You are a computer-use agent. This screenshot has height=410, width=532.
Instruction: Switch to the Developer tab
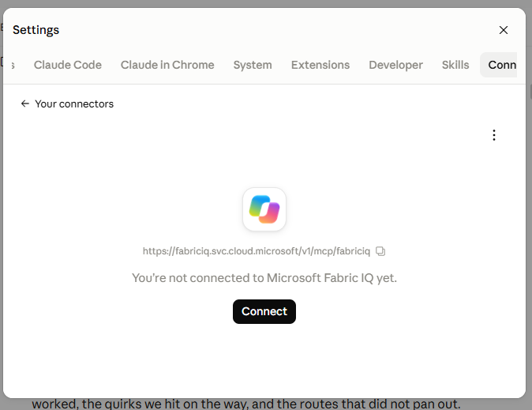pos(395,65)
